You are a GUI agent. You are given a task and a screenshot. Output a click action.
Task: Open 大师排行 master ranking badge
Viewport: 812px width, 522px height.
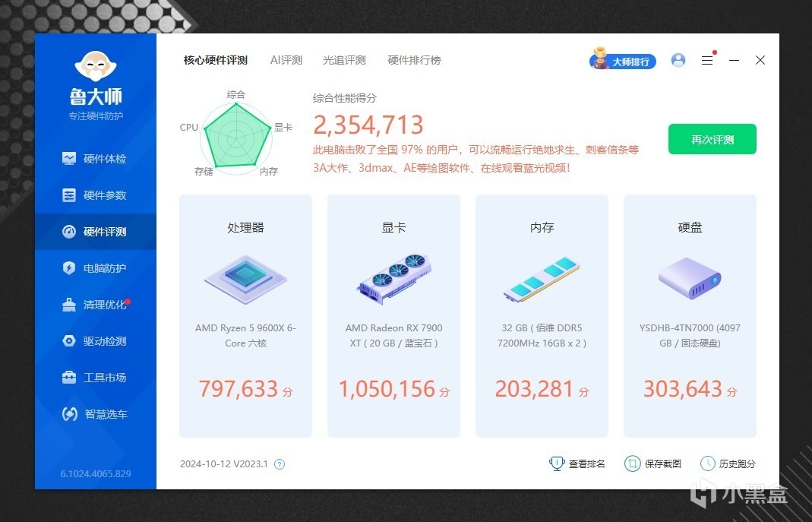pyautogui.click(x=623, y=59)
